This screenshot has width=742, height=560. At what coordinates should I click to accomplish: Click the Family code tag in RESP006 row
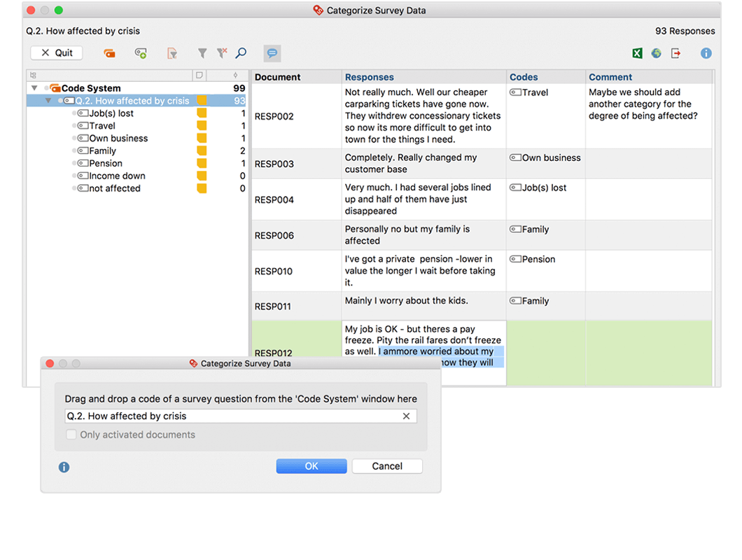pos(529,229)
